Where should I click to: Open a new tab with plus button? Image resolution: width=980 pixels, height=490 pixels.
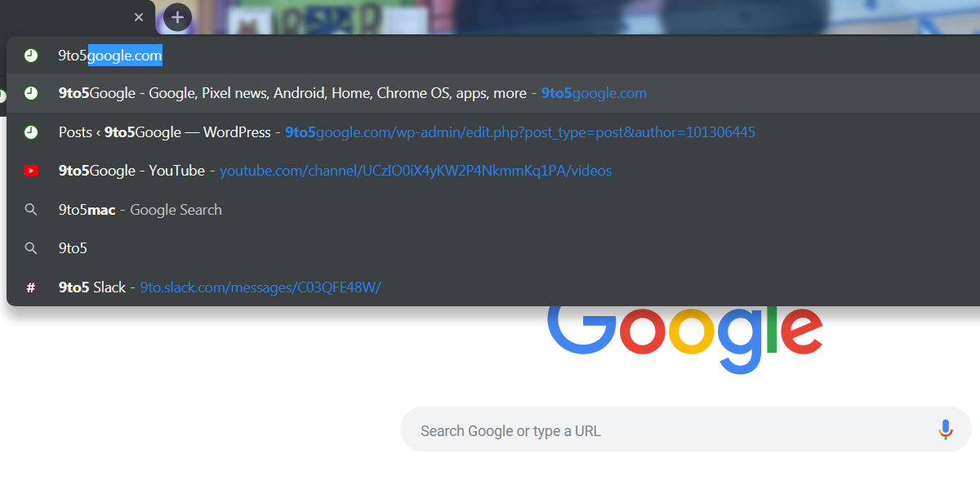point(177,16)
